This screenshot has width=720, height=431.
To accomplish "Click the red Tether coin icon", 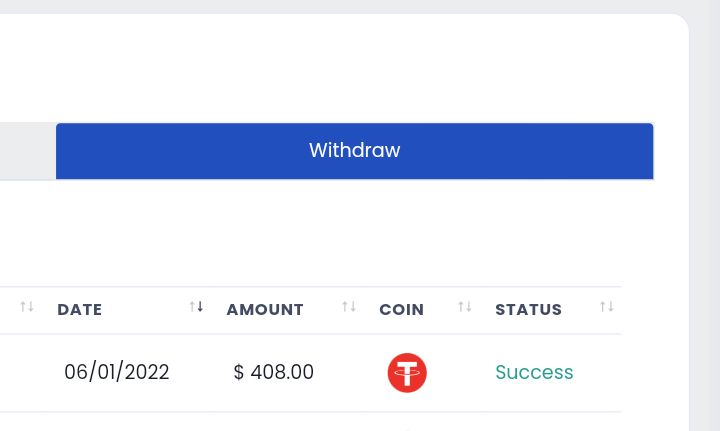I will 407,372.
